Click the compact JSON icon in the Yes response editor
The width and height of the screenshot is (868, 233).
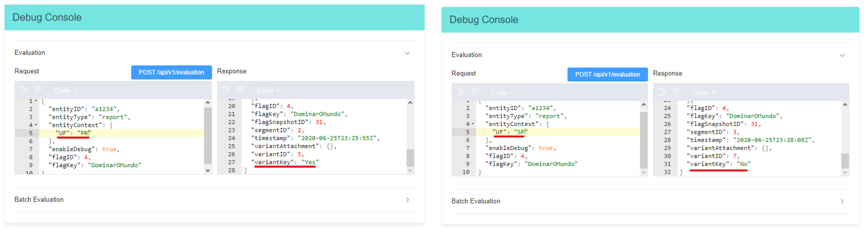coord(241,90)
